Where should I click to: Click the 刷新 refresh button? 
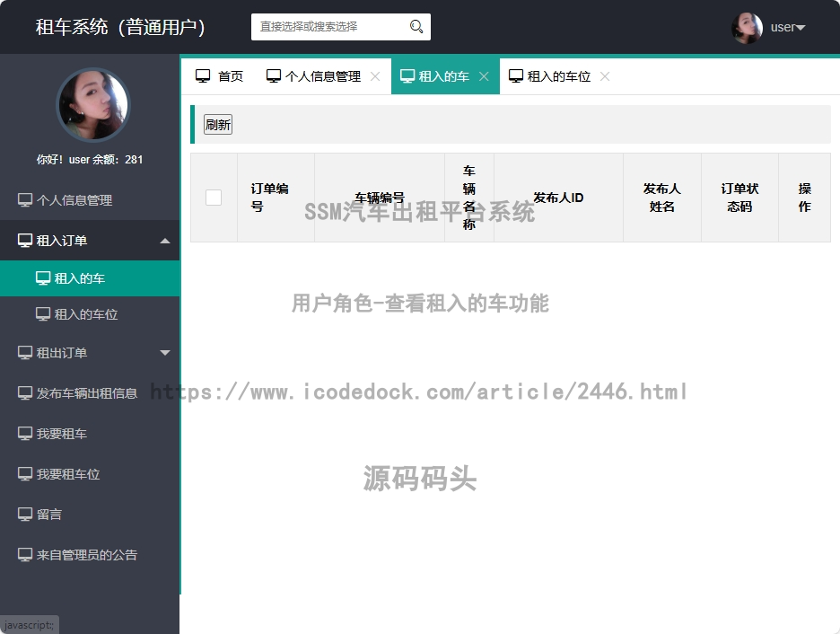[217, 124]
